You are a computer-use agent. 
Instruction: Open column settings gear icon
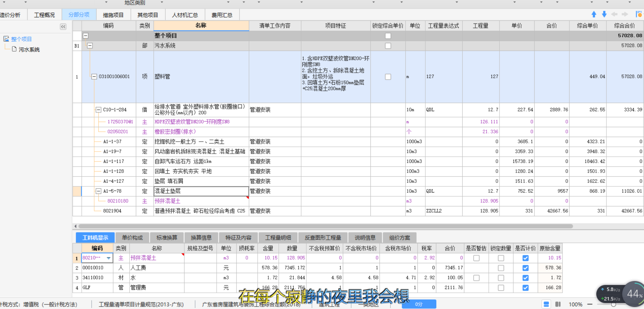[639, 14]
